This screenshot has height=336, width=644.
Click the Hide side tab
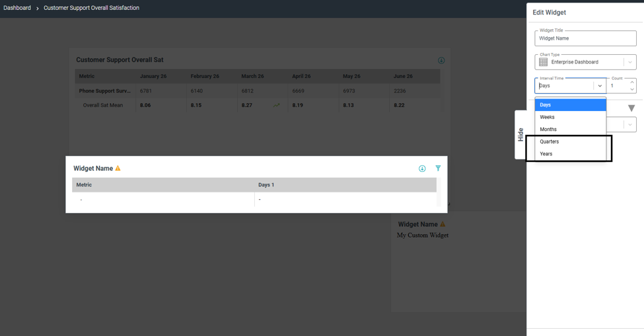520,134
